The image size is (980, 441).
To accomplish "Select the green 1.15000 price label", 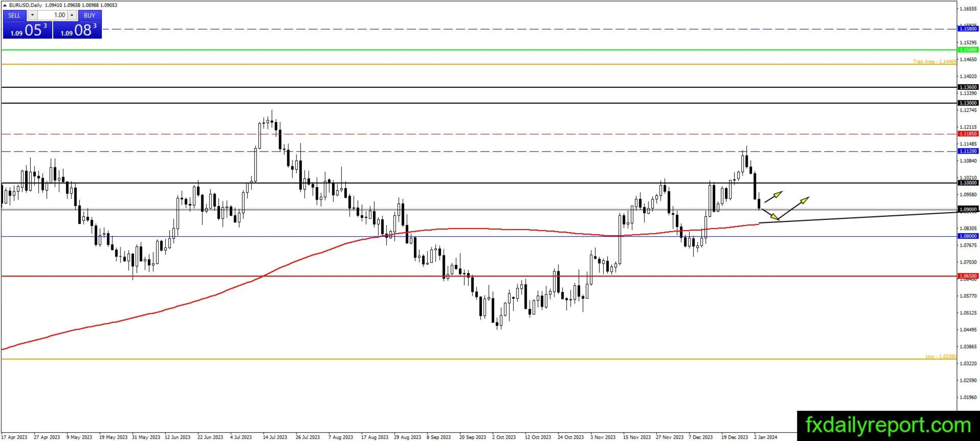I will (968, 50).
